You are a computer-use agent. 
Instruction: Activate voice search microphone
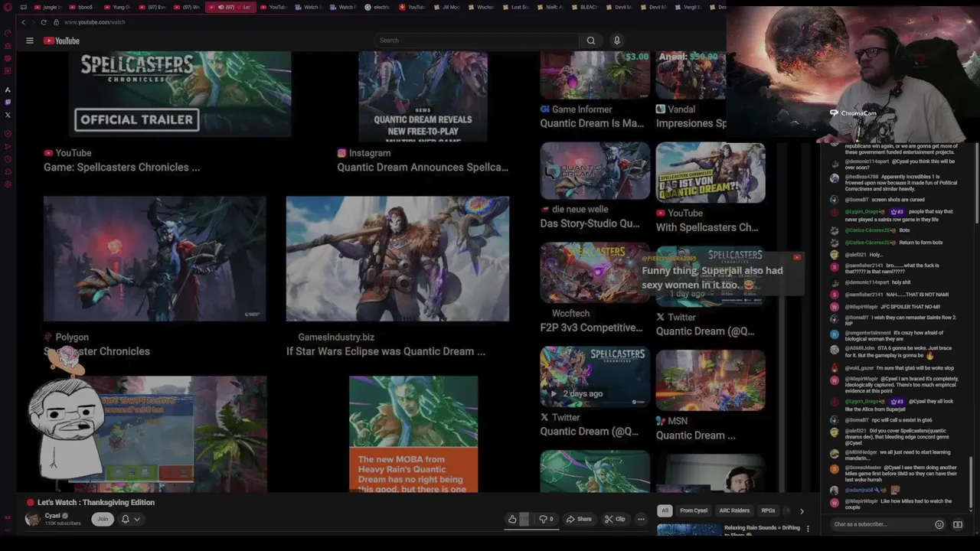click(x=617, y=41)
